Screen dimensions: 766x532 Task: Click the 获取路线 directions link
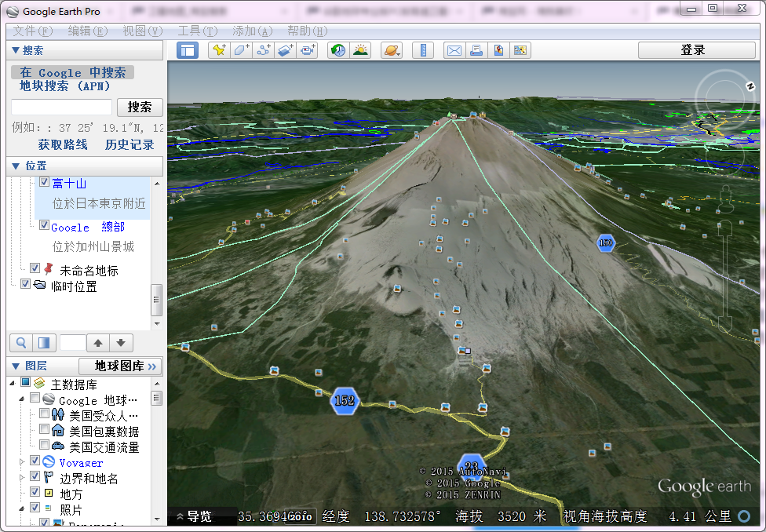[x=63, y=144]
